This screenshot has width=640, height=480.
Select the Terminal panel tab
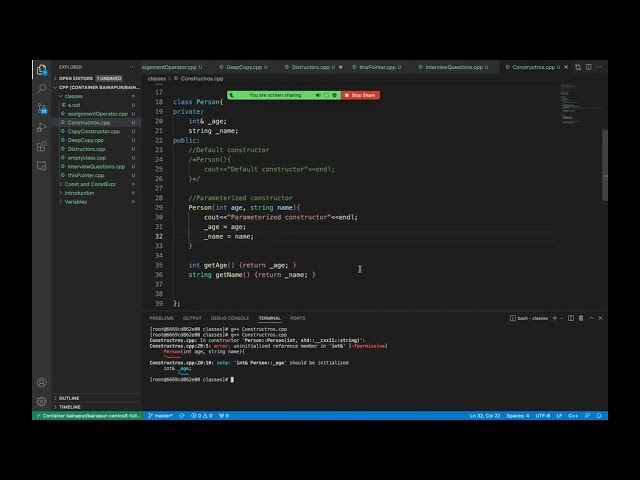pos(269,318)
